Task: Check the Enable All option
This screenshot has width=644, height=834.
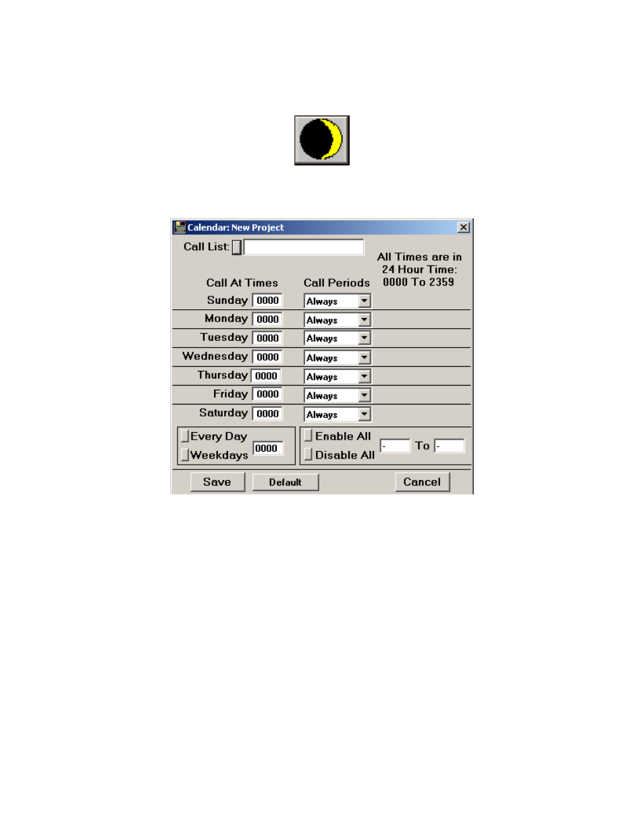Action: (x=308, y=436)
